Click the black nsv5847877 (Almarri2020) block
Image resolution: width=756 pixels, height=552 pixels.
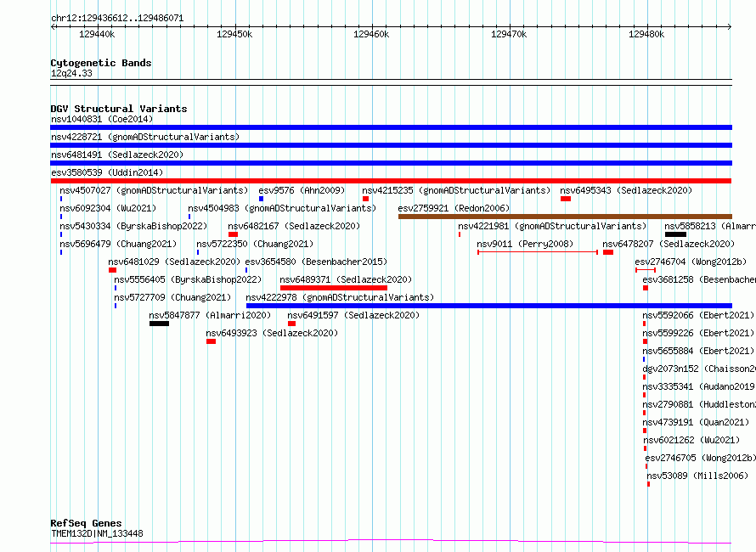pos(159,324)
